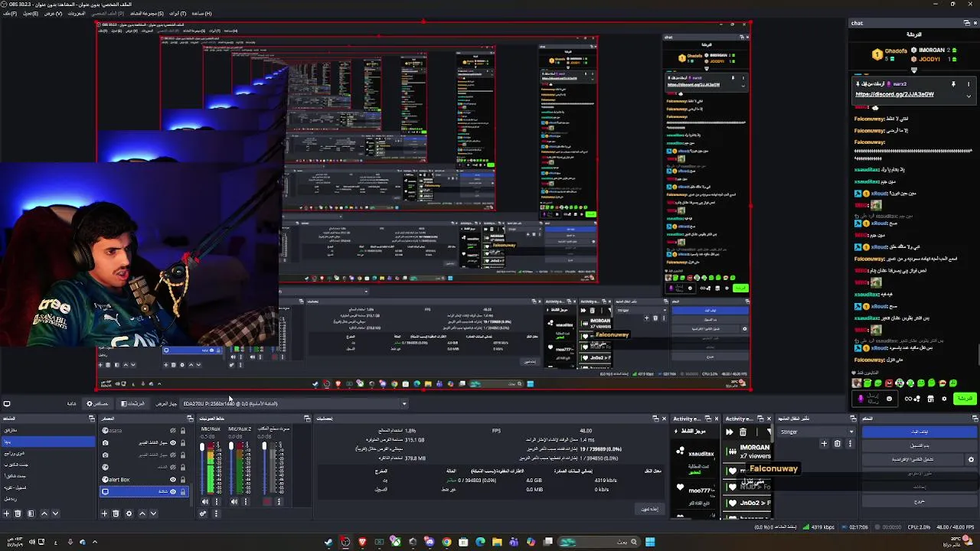Open virtual camera settings gear

point(971,460)
